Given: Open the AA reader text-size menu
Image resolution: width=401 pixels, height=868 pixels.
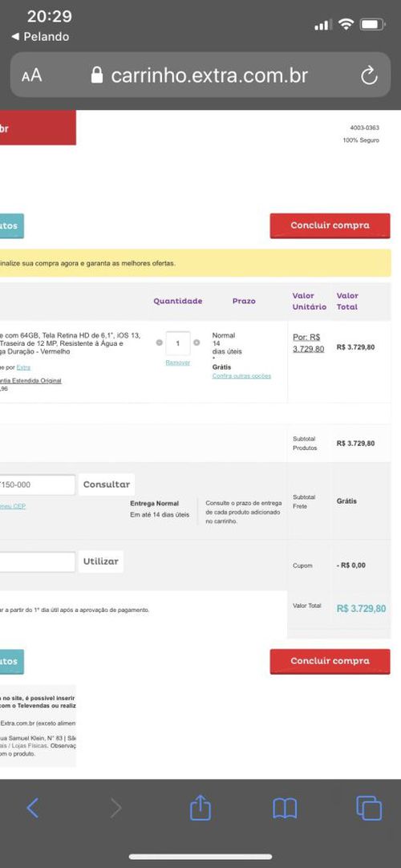Looking at the screenshot, I should click(31, 75).
